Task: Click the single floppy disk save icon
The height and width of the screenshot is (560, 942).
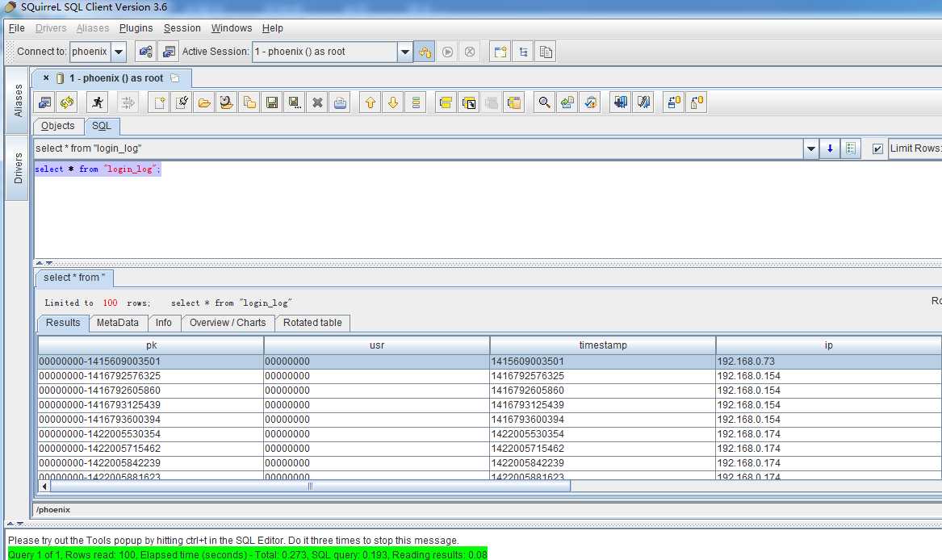Action: click(x=272, y=102)
